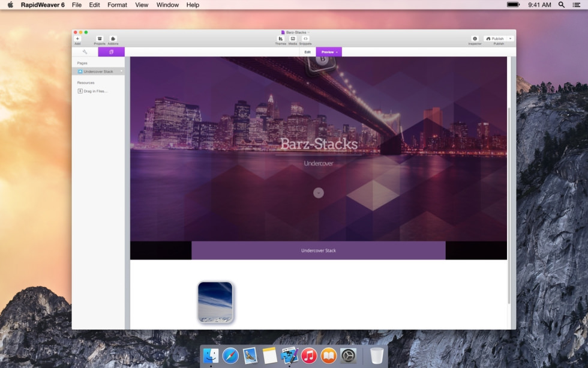This screenshot has width=588, height=368.
Task: Open Safari from the dock
Action: 230,355
